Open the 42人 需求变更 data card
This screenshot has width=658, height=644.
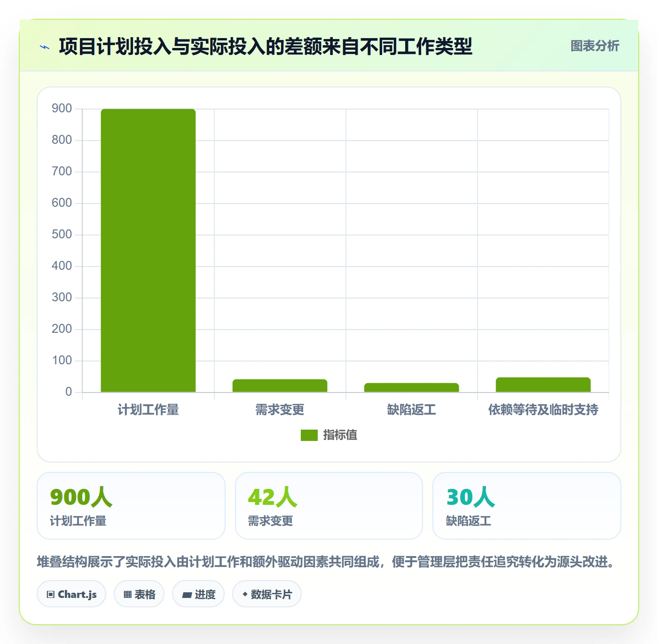click(x=329, y=506)
